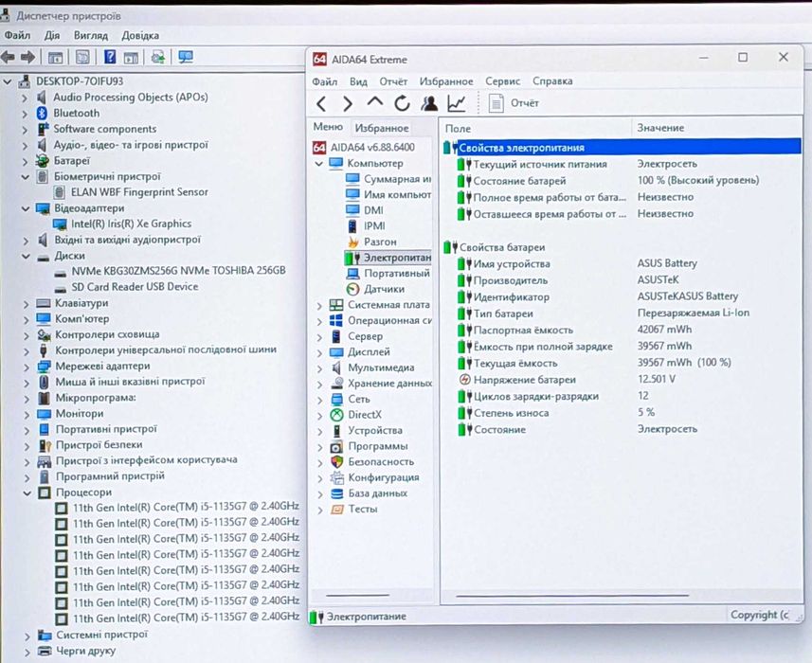The image size is (812, 663).
Task: Collapse the Диски node in Device Manager
Action: 26,256
